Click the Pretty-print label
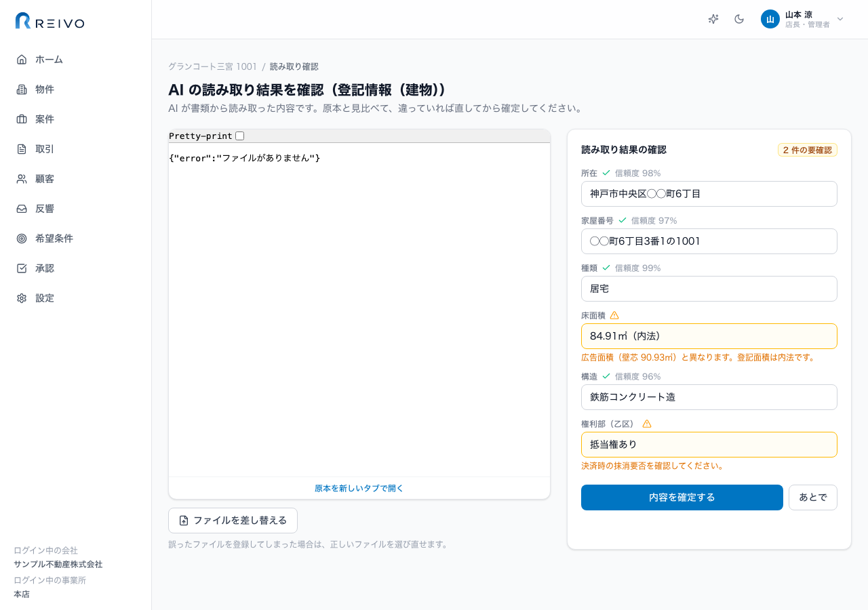This screenshot has width=868, height=610. 201,136
